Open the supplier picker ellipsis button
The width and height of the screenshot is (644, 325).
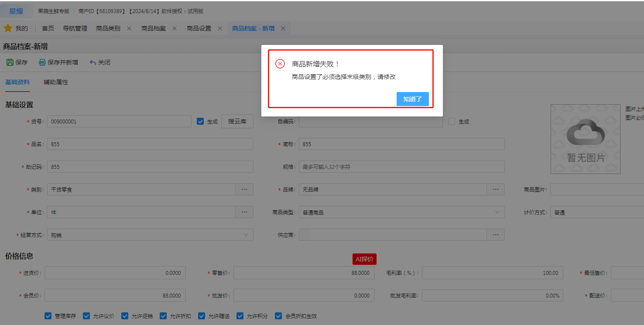(x=496, y=235)
